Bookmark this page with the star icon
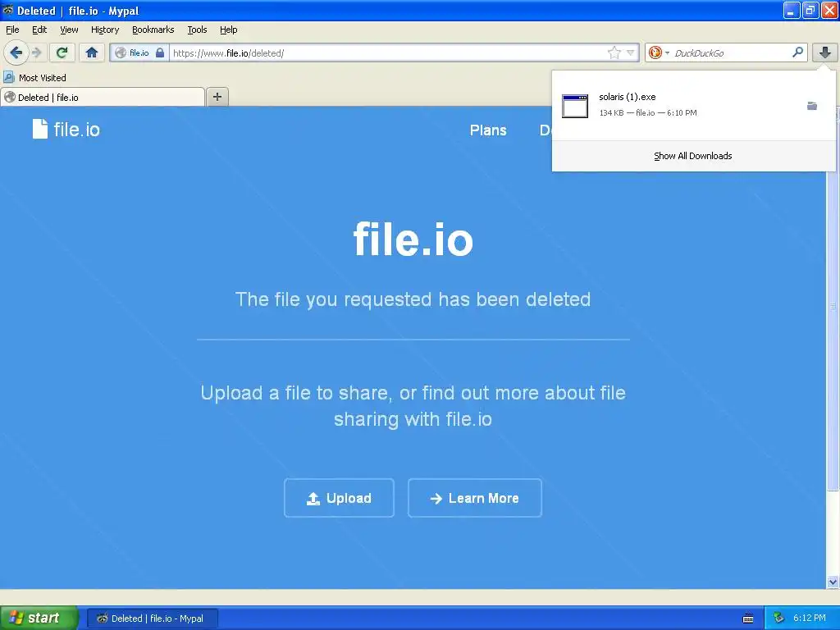The width and height of the screenshot is (840, 630). [614, 52]
